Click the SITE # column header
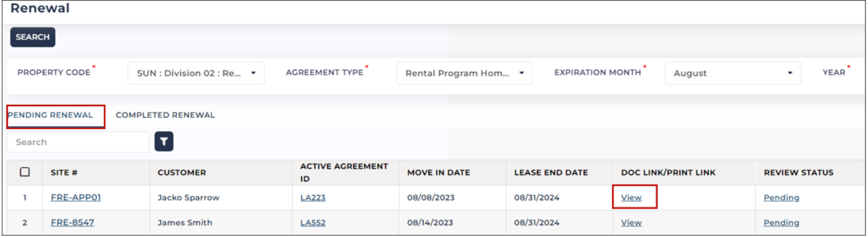Image resolution: width=868 pixels, height=238 pixels. pyautogui.click(x=64, y=172)
